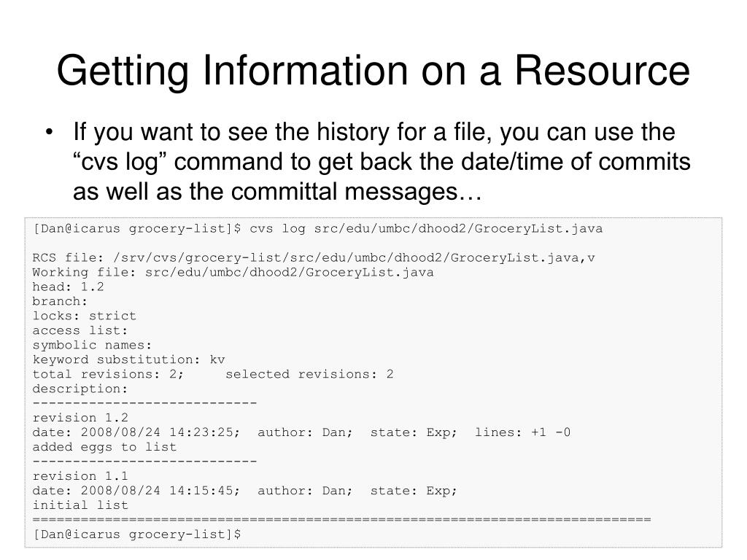Click the 'access list:' line
This screenshot has width=747, height=560.
80,331
